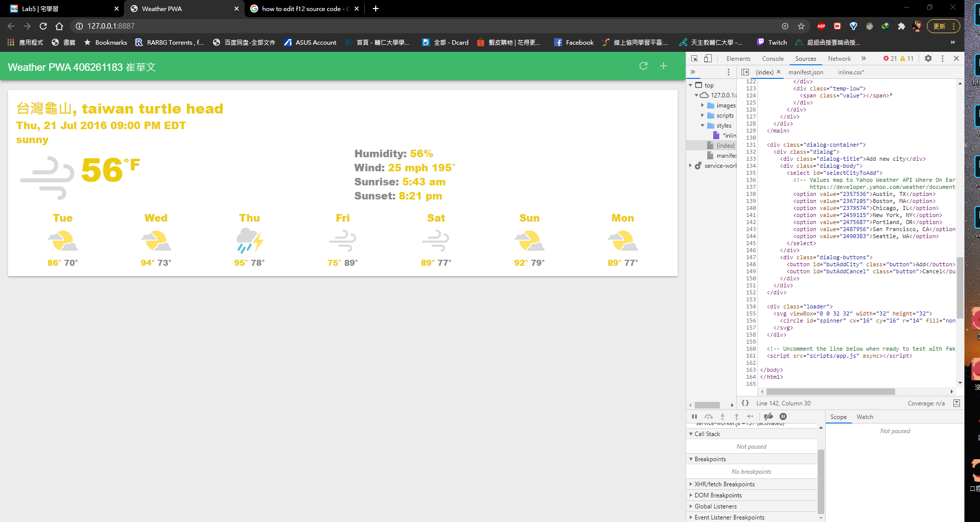Select manifest file in the tree
This screenshot has width=980, height=522.
(x=721, y=155)
